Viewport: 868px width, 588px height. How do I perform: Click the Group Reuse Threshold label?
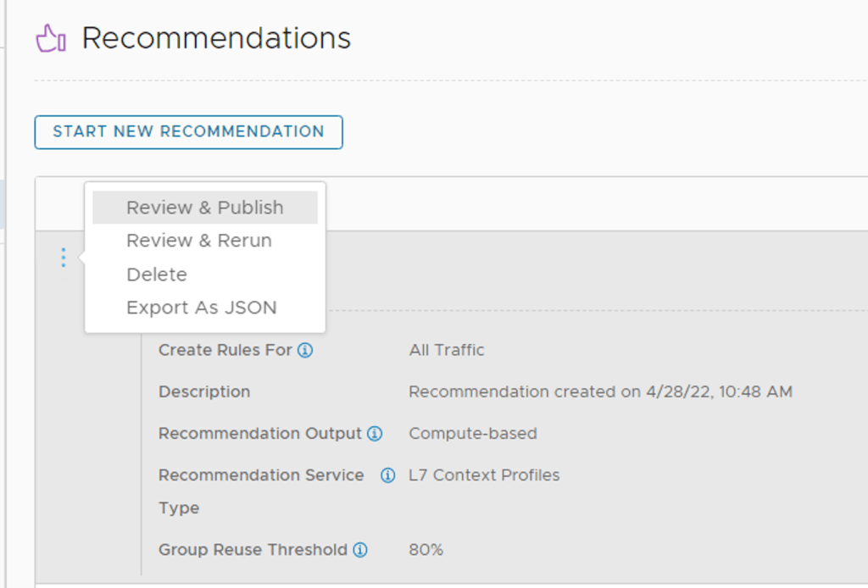[x=253, y=550]
